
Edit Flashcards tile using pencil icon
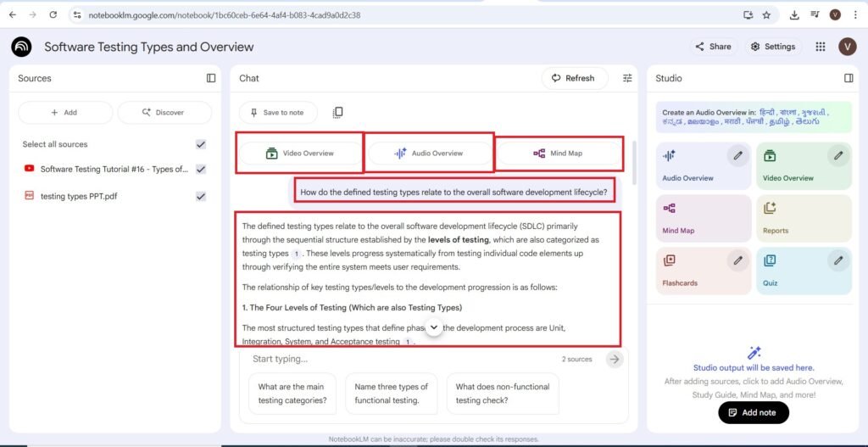738,260
